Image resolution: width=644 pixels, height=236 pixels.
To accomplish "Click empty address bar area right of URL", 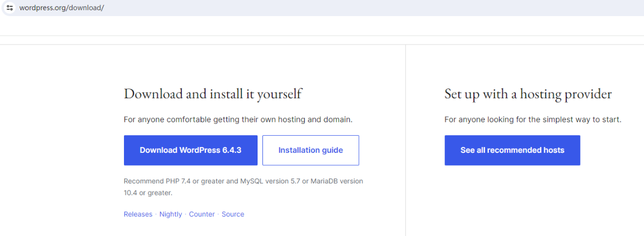I will 376,8.
